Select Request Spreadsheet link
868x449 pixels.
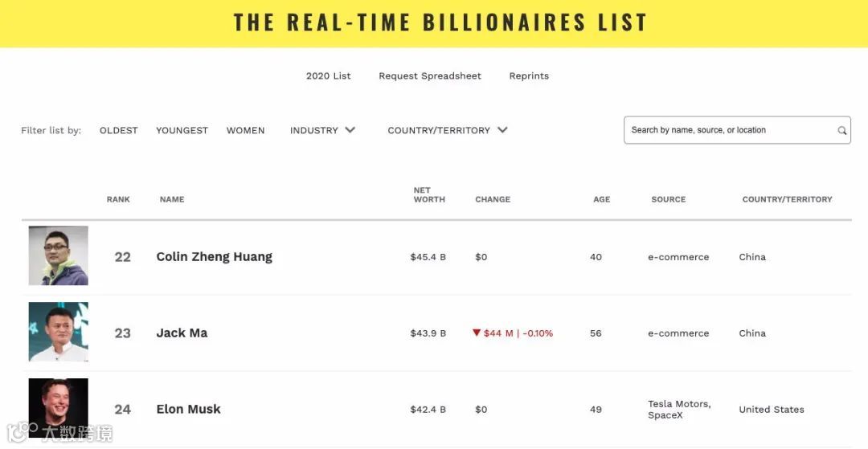(x=430, y=76)
